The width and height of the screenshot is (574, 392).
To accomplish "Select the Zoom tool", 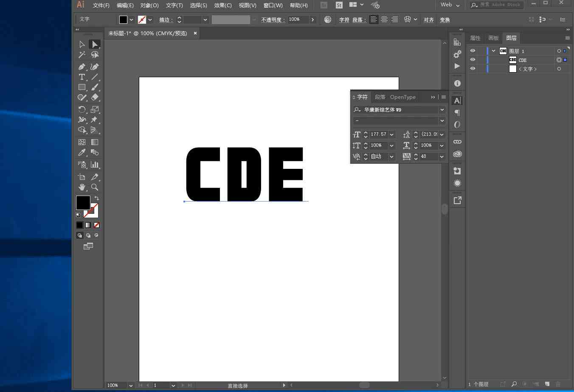I will click(95, 187).
